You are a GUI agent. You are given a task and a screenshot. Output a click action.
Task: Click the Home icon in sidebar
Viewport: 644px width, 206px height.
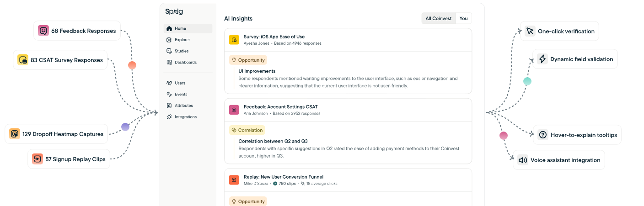click(x=169, y=28)
